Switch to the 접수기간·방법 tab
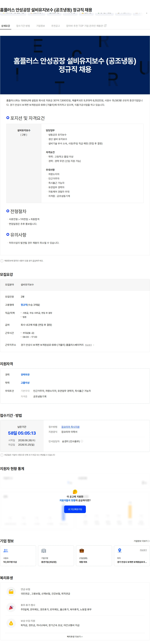Screen dimensions: 150x644 [23, 26]
